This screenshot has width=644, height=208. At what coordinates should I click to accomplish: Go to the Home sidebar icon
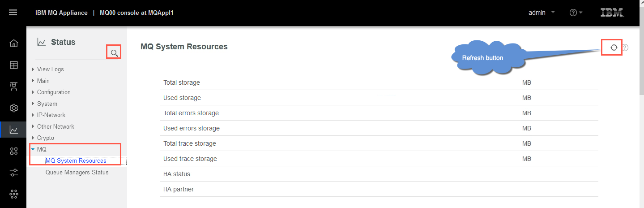click(14, 43)
